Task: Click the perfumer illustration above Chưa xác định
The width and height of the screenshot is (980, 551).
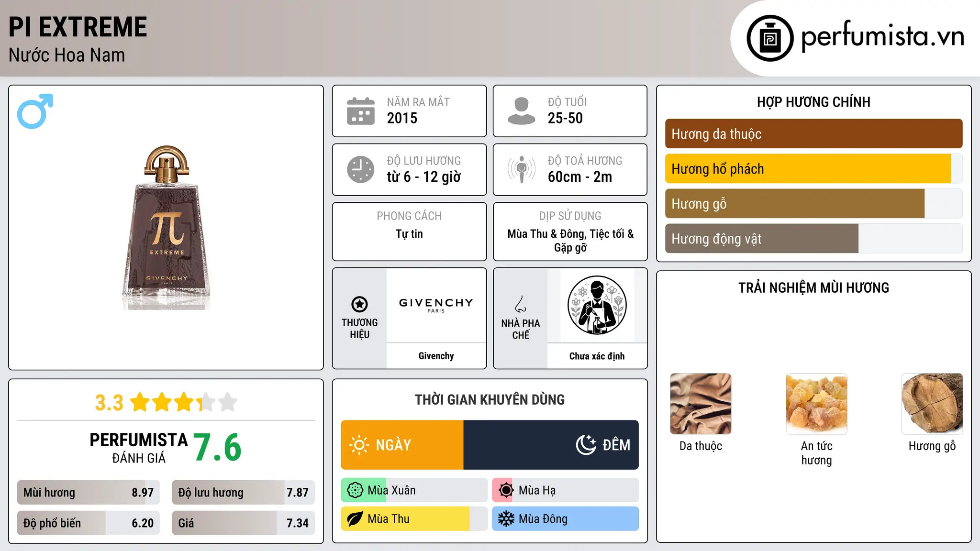Action: (x=597, y=305)
